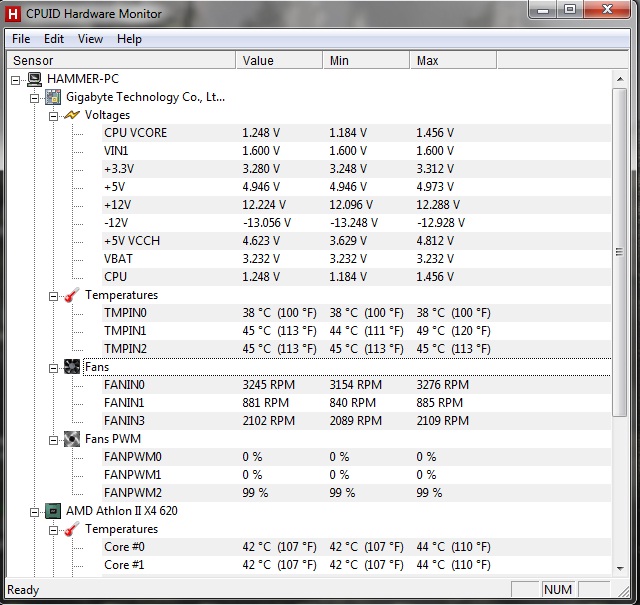Open the Help menu

(x=129, y=39)
